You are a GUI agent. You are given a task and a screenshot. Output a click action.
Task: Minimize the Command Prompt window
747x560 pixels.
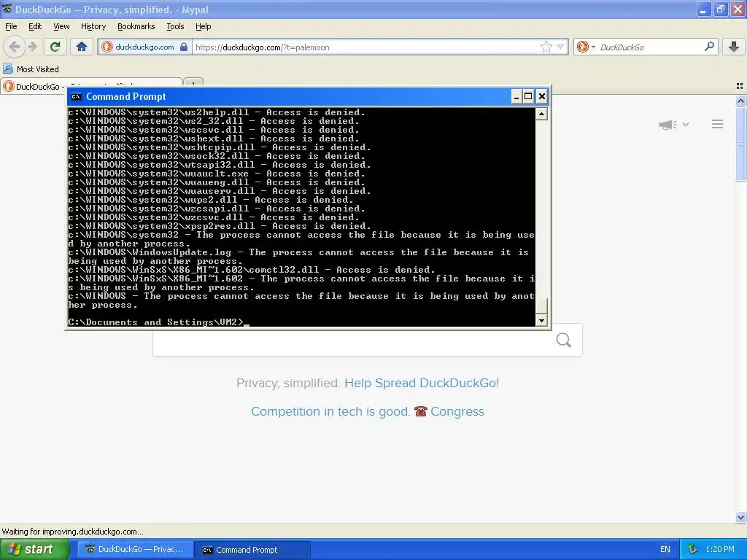516,97
